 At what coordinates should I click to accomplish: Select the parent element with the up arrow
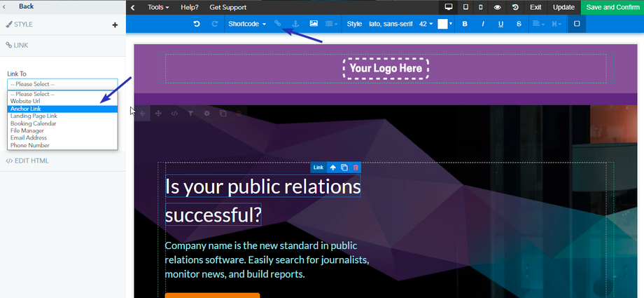(333, 168)
